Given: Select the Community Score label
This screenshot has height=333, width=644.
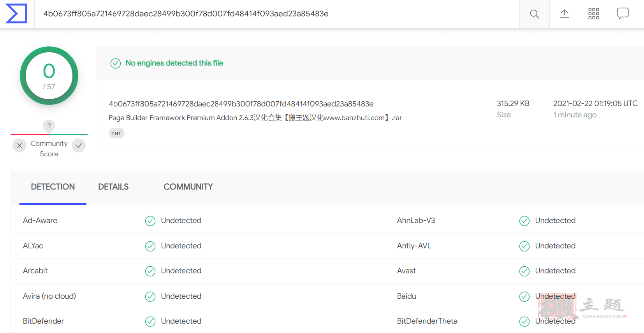Looking at the screenshot, I should (x=49, y=149).
